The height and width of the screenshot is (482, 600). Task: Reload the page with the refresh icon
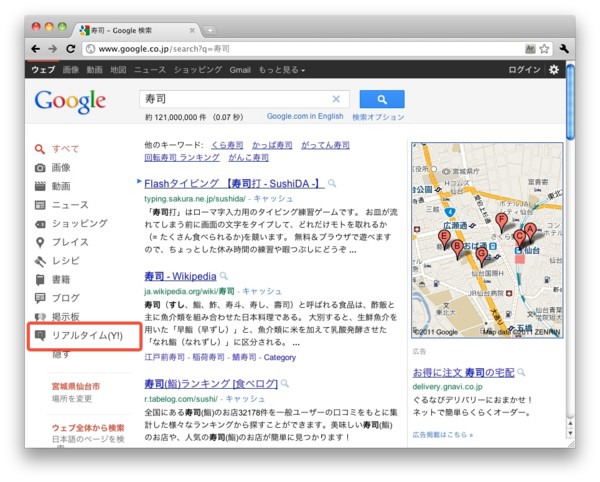[x=70, y=49]
